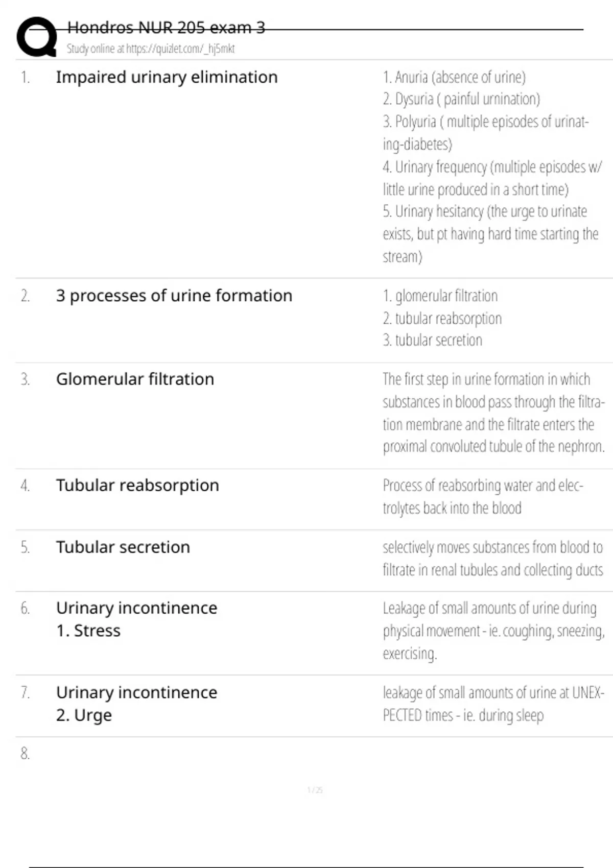Click the 3 processes of urine formation term
The height and width of the screenshot is (868, 613).
tap(174, 296)
